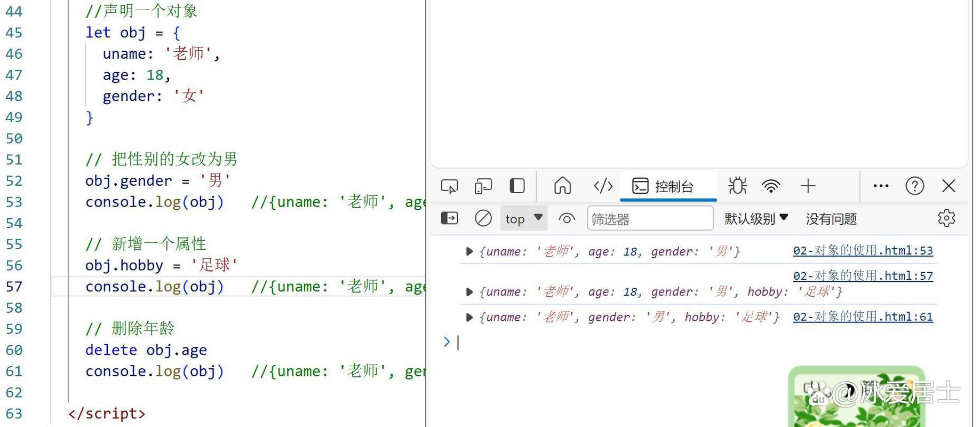Add more tools with the plus icon
Screen dimensions: 980x427
(808, 186)
